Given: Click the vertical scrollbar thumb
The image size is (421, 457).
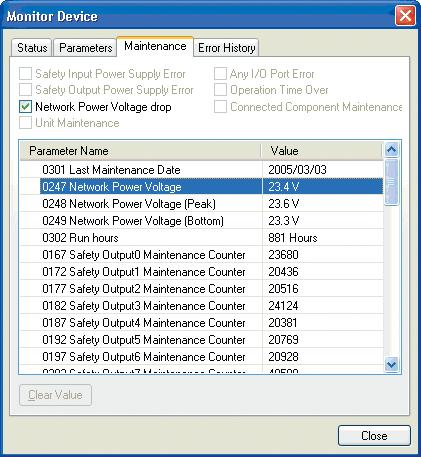Looking at the screenshot, I should tap(391, 182).
